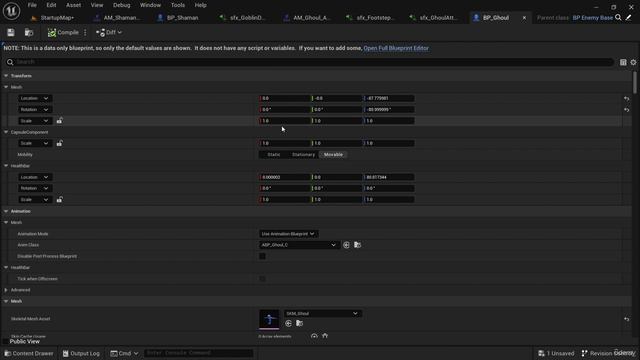The width and height of the screenshot is (640, 360).
Task: Open the Revision Control menu
Action: pos(608,353)
